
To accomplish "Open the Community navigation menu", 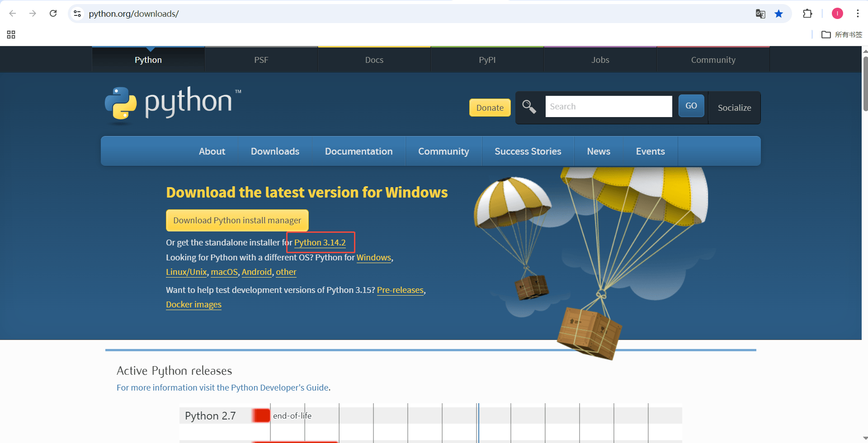I will click(443, 151).
